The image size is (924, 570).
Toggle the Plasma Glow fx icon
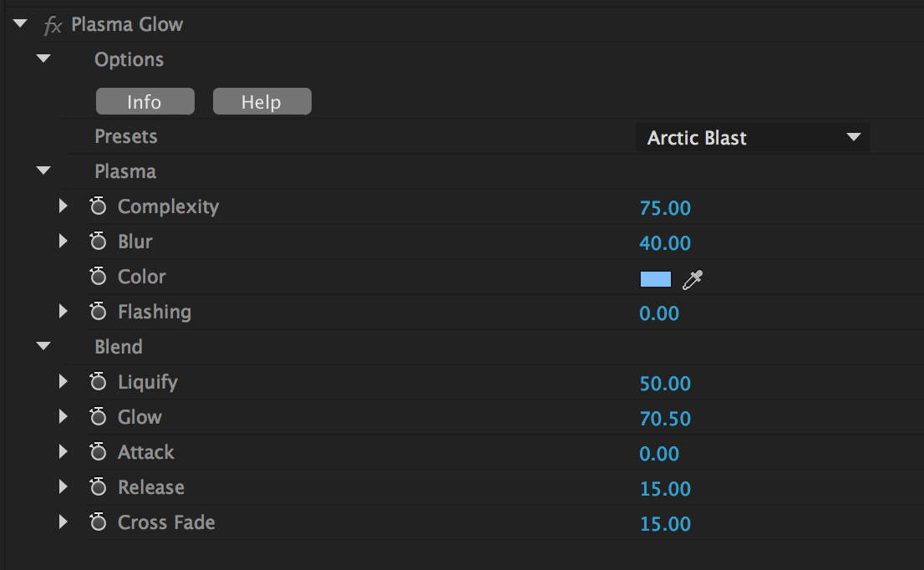(x=53, y=25)
